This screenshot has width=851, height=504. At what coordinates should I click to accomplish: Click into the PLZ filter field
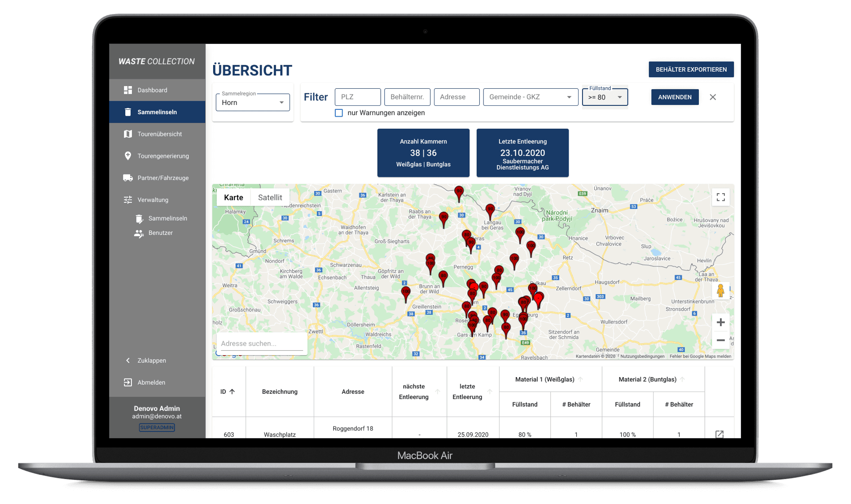(x=358, y=97)
